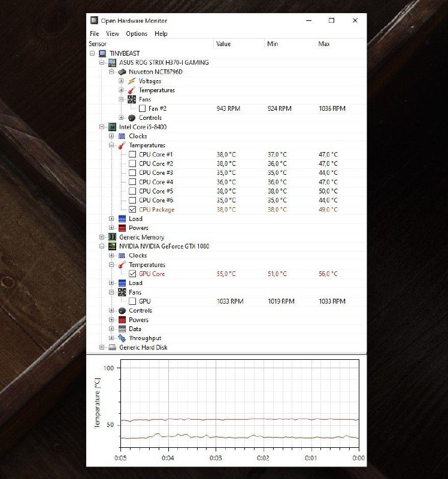448x479 pixels.
Task: Click the Nuvoton NCT6796D chip icon
Action: tap(122, 72)
